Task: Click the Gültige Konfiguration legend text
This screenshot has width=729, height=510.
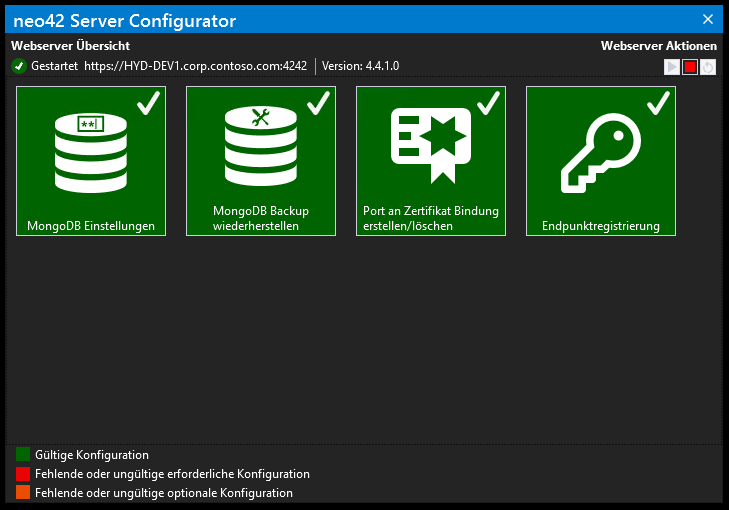Action: [x=92, y=455]
